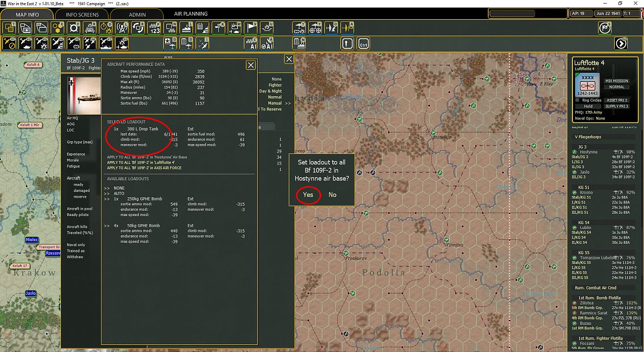Viewport: 644px width, 352px height.
Task: Close the aircraft performance data window
Action: pyautogui.click(x=251, y=65)
